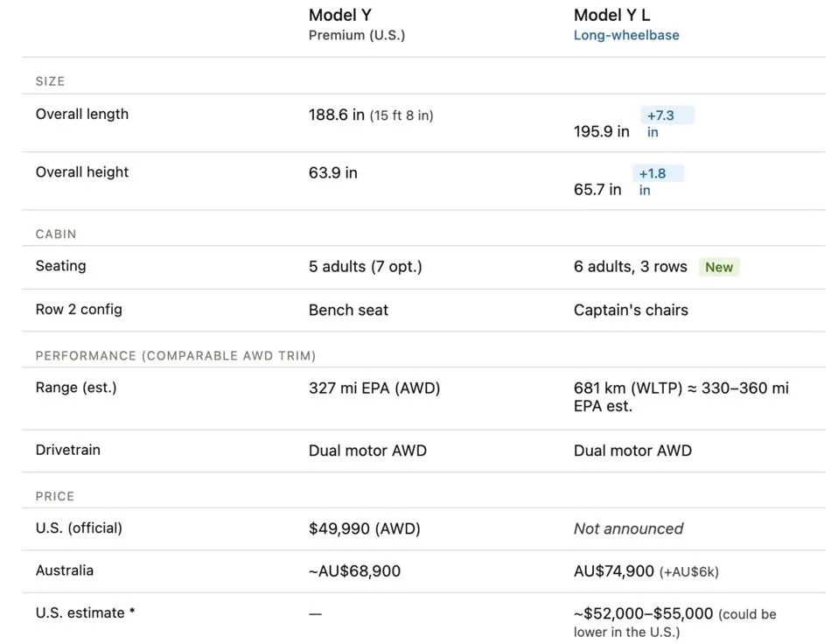The width and height of the screenshot is (838, 644).
Task: Click the 65.7 in height value
Action: pos(597,190)
